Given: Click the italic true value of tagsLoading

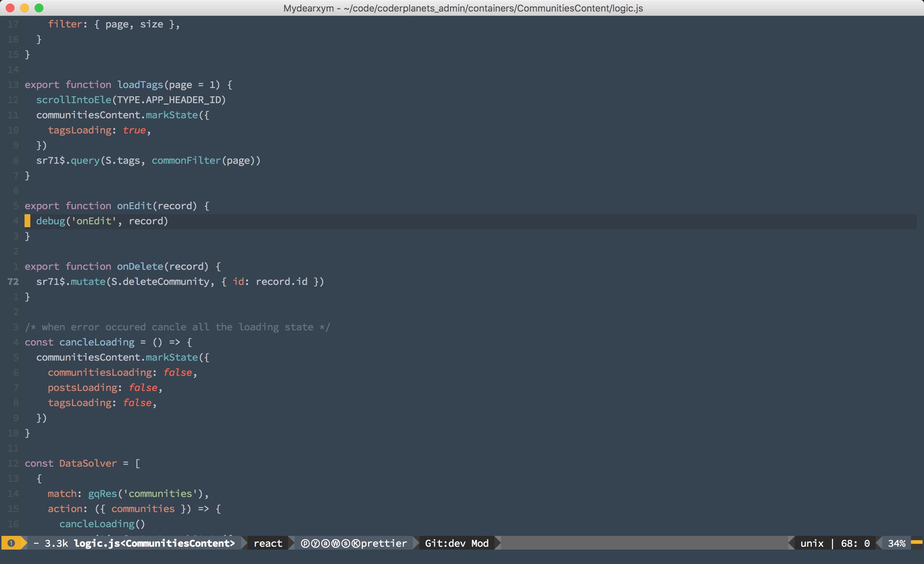Looking at the screenshot, I should pyautogui.click(x=134, y=130).
